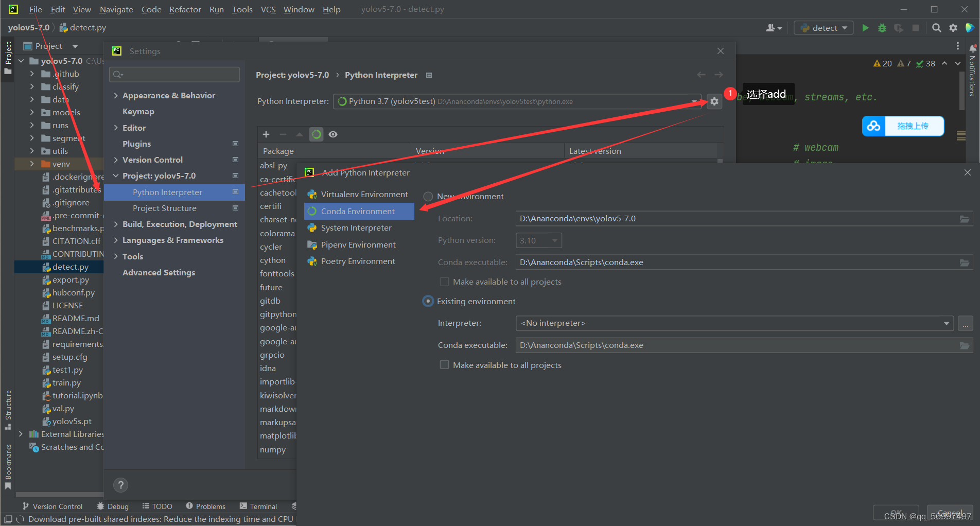This screenshot has height=526, width=980.
Task: Select Poetry Environment option
Action: coord(359,261)
